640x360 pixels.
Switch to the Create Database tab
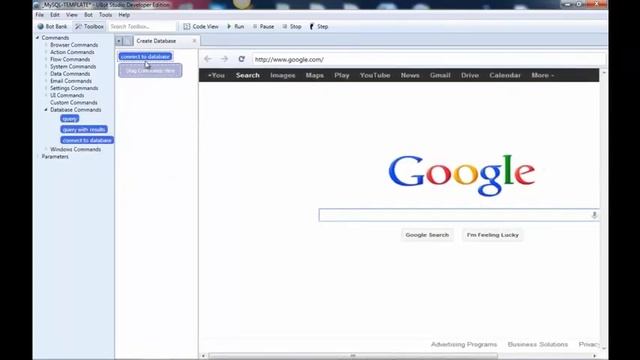tap(156, 41)
